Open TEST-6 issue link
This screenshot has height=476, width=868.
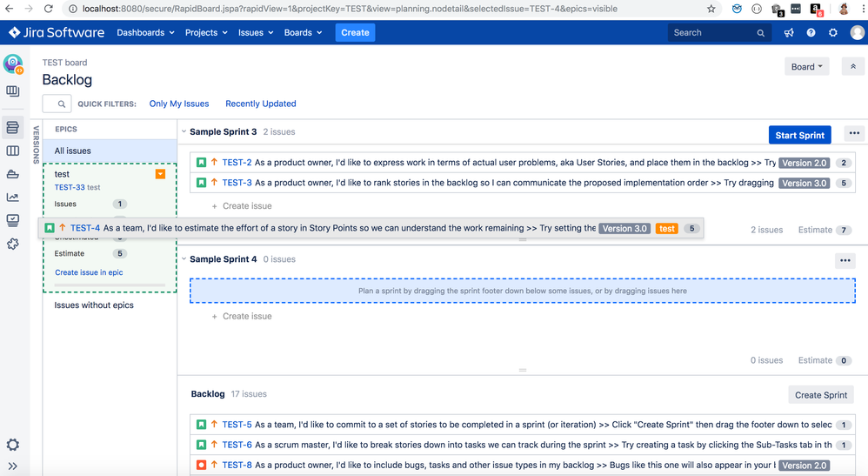(x=237, y=445)
